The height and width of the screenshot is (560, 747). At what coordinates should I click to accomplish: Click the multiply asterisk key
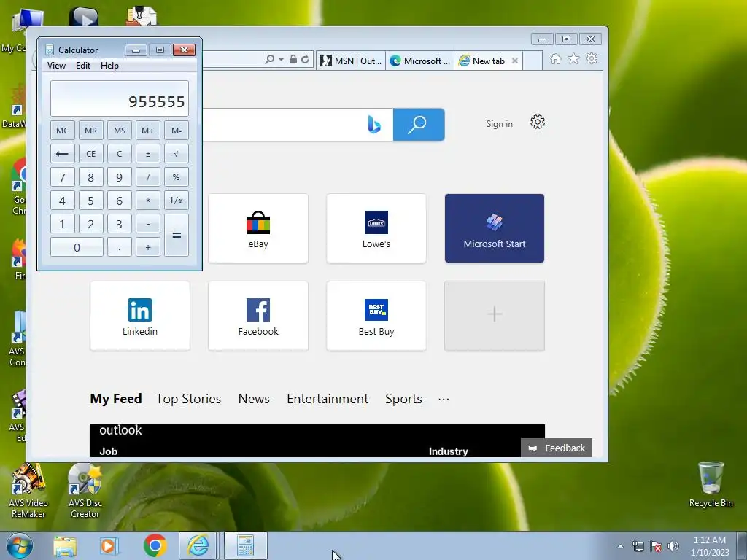tap(147, 201)
